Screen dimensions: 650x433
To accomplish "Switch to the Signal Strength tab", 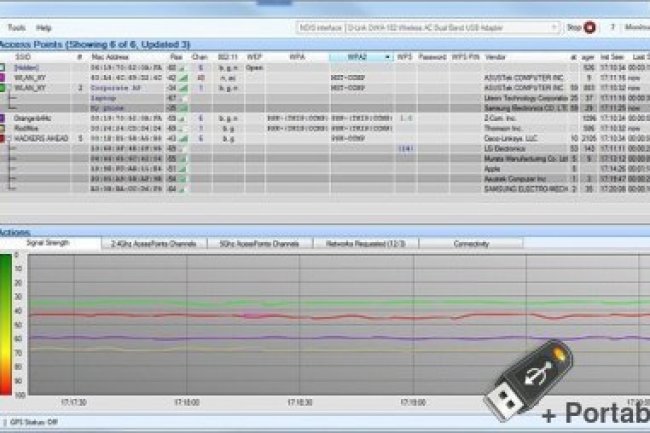I will pyautogui.click(x=50, y=243).
